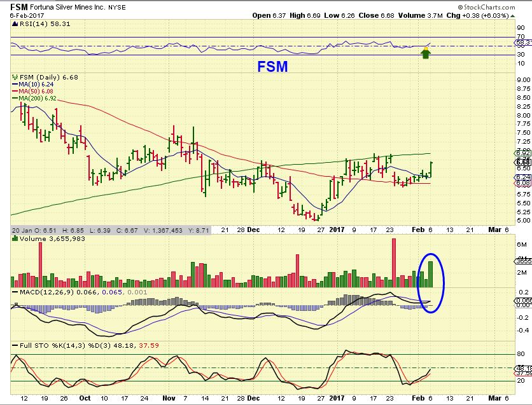
Task: Click the FSM (Daily) price bars legend icon
Action: [x=15, y=78]
